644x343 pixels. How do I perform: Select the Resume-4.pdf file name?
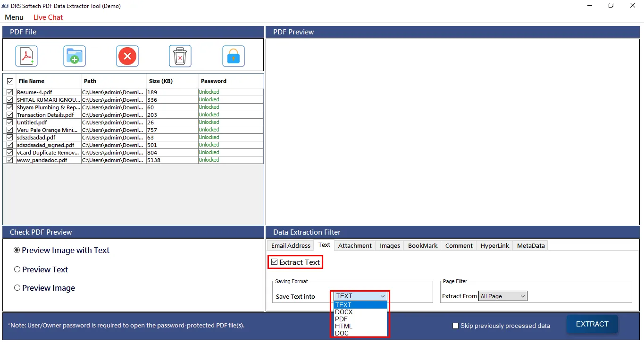click(x=34, y=92)
